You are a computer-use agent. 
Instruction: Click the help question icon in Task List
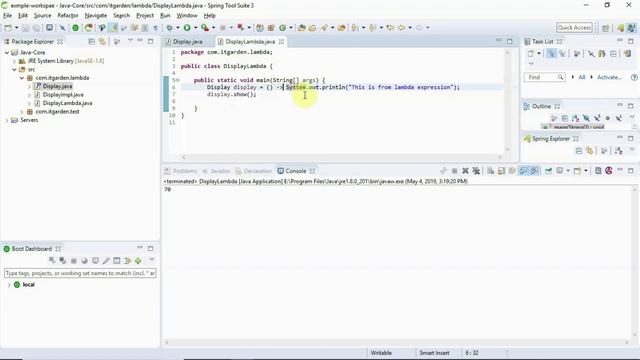[634, 77]
